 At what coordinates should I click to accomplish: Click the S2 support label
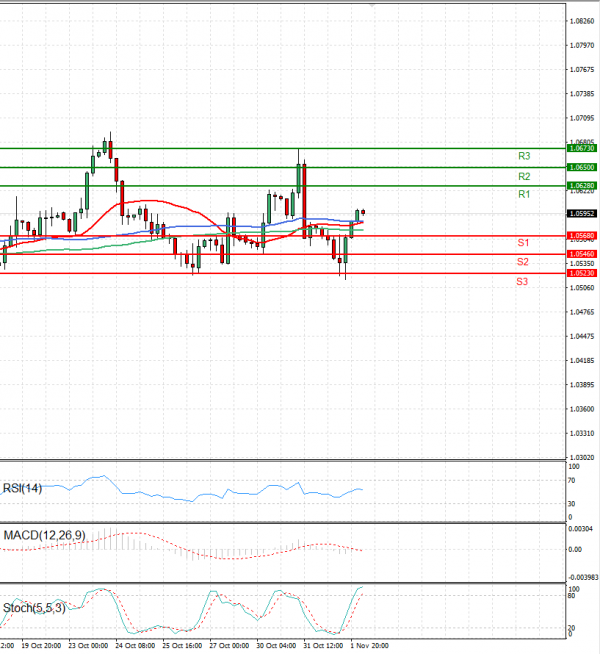[523, 262]
